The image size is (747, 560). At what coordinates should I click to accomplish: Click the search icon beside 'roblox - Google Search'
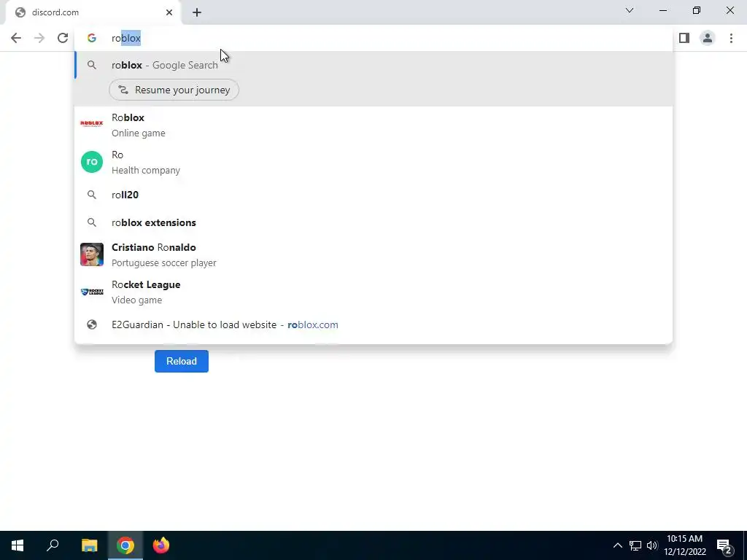point(91,65)
